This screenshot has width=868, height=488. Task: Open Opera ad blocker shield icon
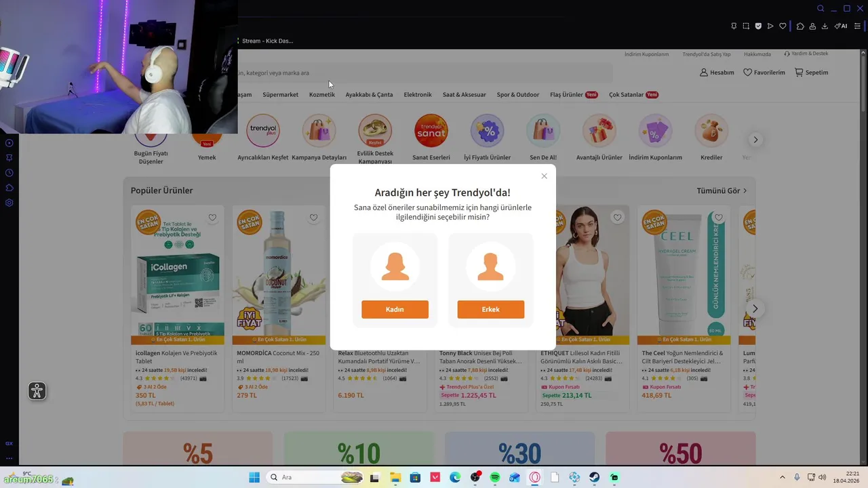758,26
